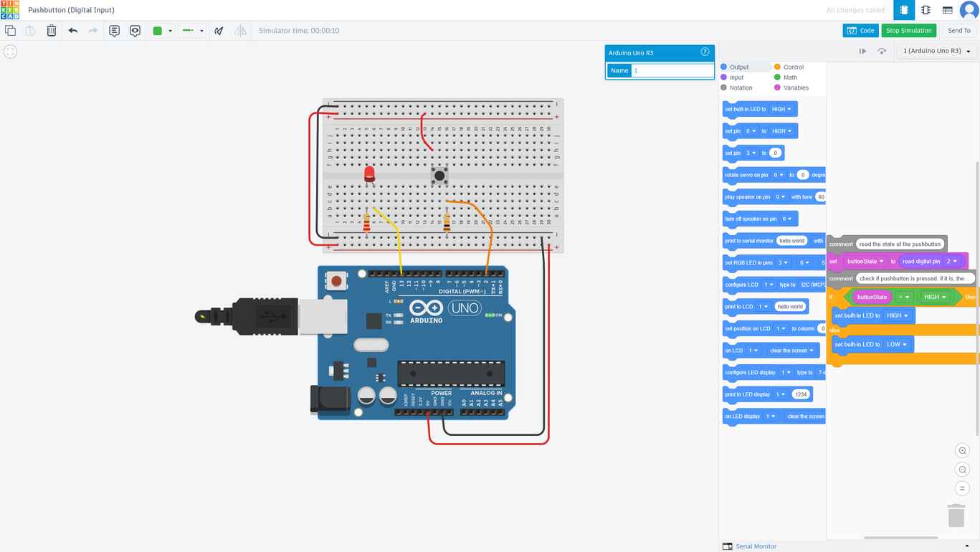Click the Tinkercad logo icon
Screen dimensions: 980x552
click(x=10, y=10)
